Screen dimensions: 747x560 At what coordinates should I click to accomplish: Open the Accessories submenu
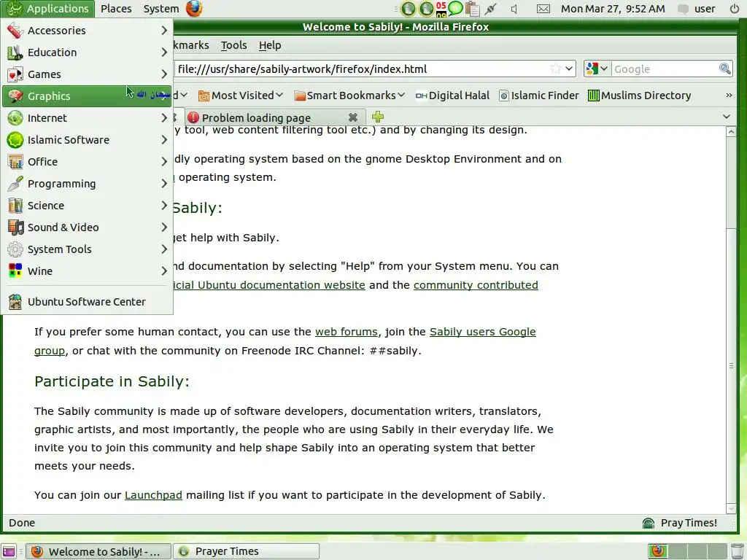(x=87, y=31)
